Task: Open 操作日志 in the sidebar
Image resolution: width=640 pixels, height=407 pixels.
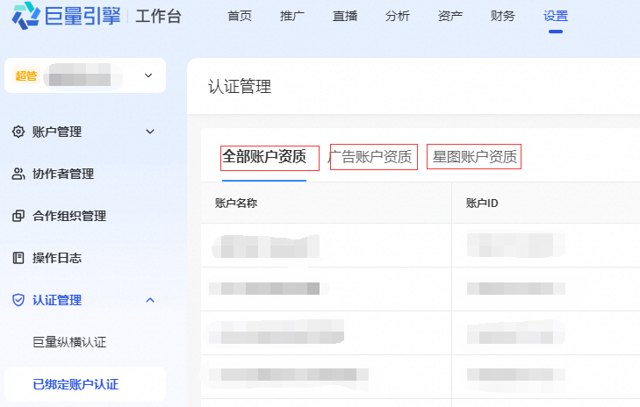Action: [x=57, y=258]
